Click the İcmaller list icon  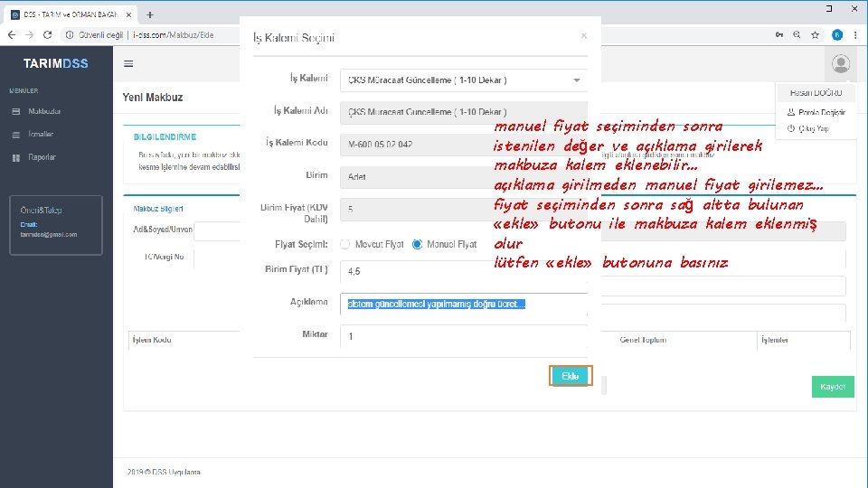coord(16,135)
